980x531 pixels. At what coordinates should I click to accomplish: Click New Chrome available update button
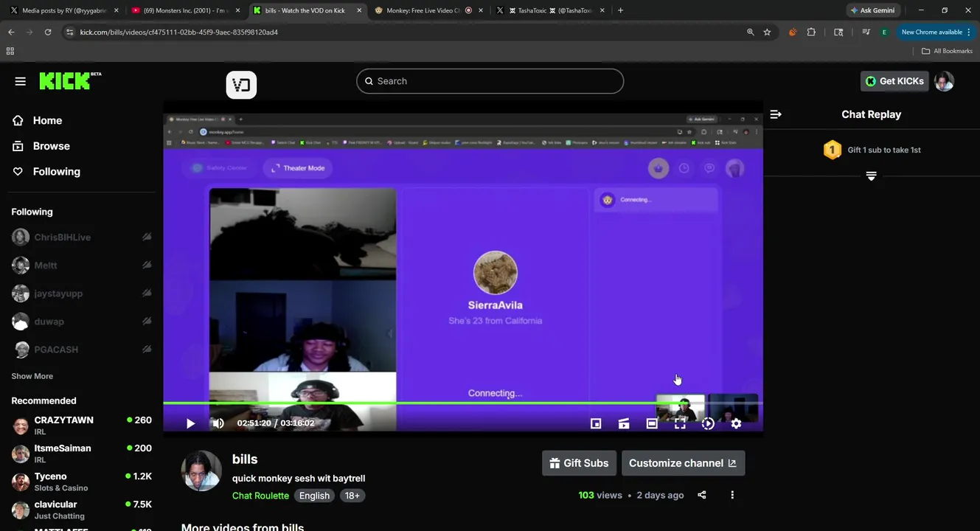[936, 32]
